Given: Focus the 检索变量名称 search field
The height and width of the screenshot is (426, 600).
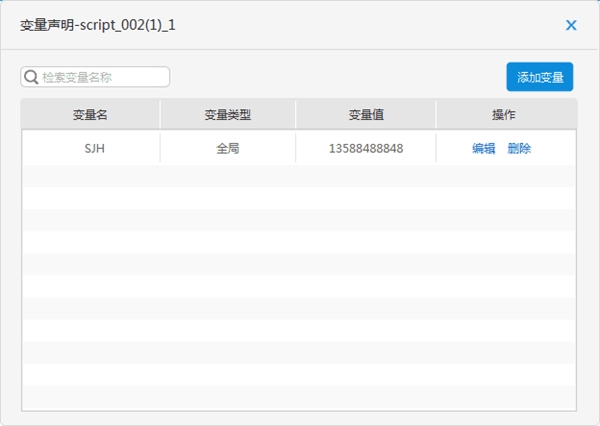Looking at the screenshot, I should coord(102,77).
